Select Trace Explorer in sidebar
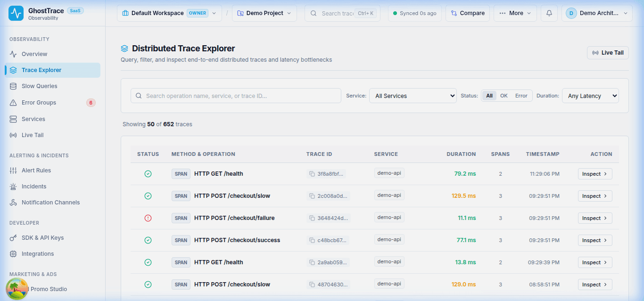The image size is (644, 301). pos(53,70)
